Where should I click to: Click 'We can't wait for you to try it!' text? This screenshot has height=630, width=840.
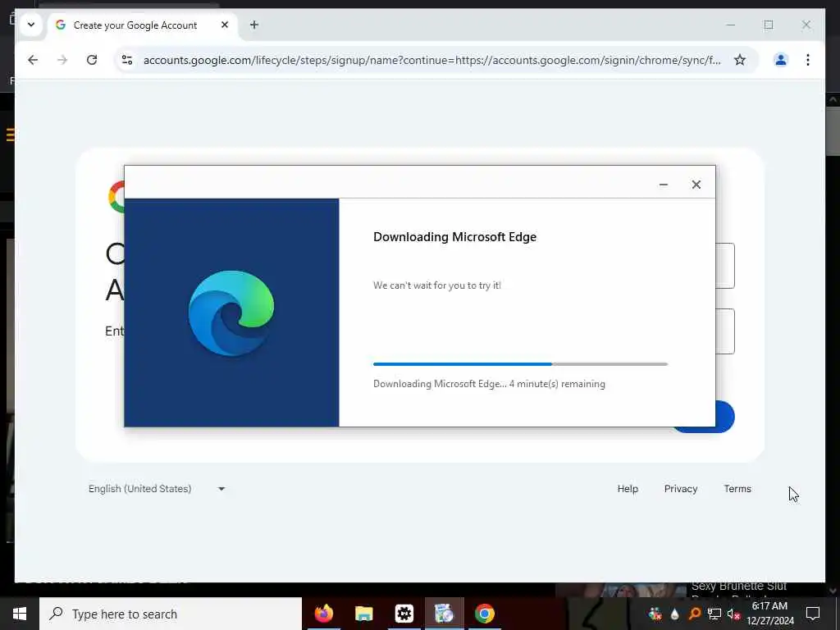pyautogui.click(x=436, y=285)
